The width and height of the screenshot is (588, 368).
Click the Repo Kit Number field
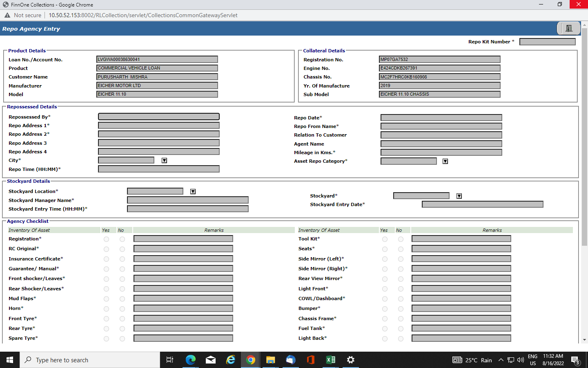coord(547,42)
